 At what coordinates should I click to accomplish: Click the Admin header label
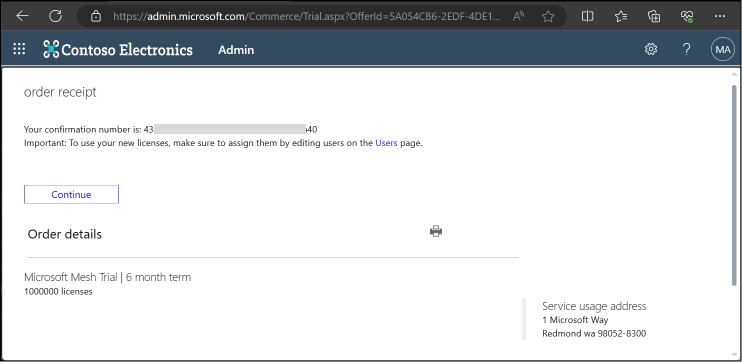coord(236,50)
